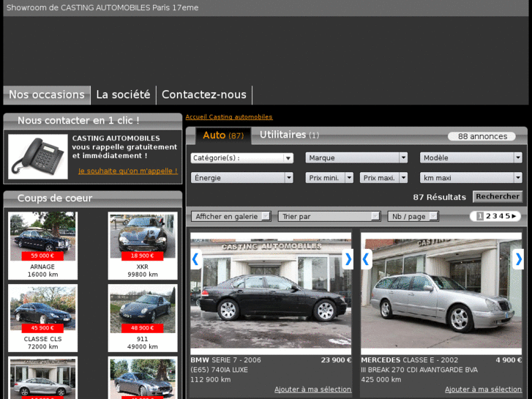Open the km maxi dropdown
The height and width of the screenshot is (399, 532).
pyautogui.click(x=471, y=178)
